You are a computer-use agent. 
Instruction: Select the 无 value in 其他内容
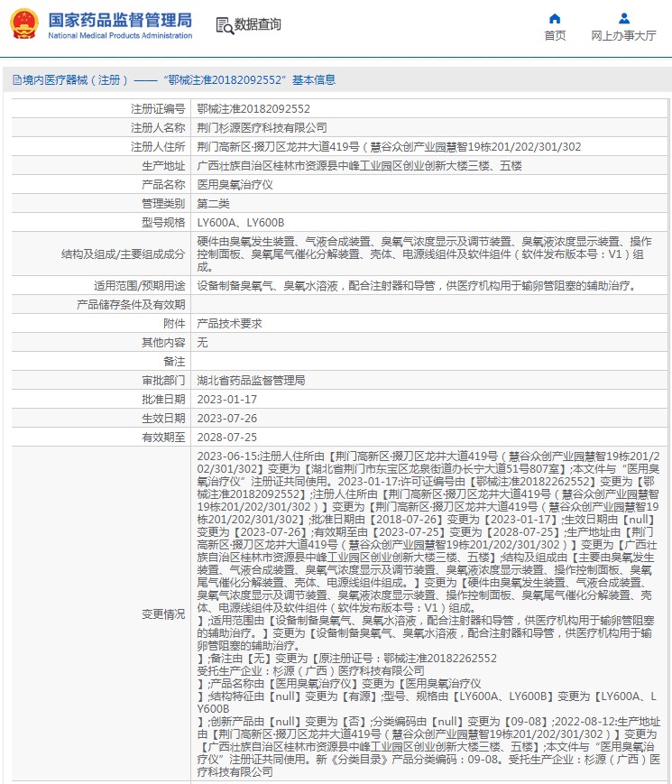pyautogui.click(x=202, y=343)
